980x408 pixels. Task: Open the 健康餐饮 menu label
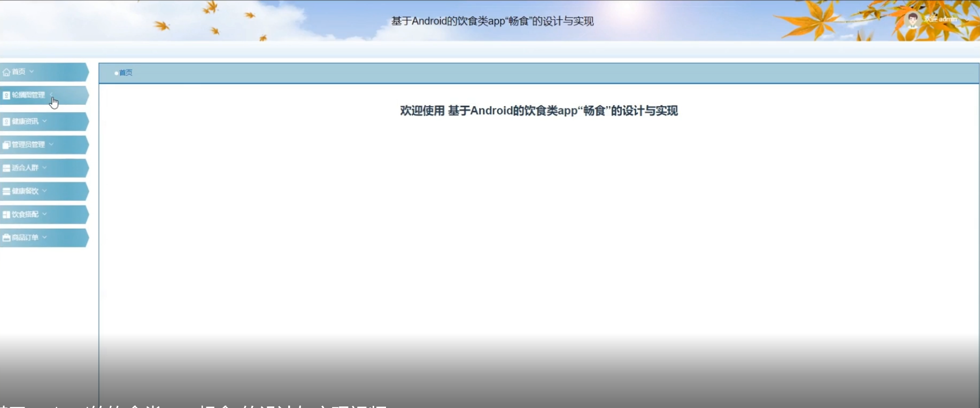point(25,191)
